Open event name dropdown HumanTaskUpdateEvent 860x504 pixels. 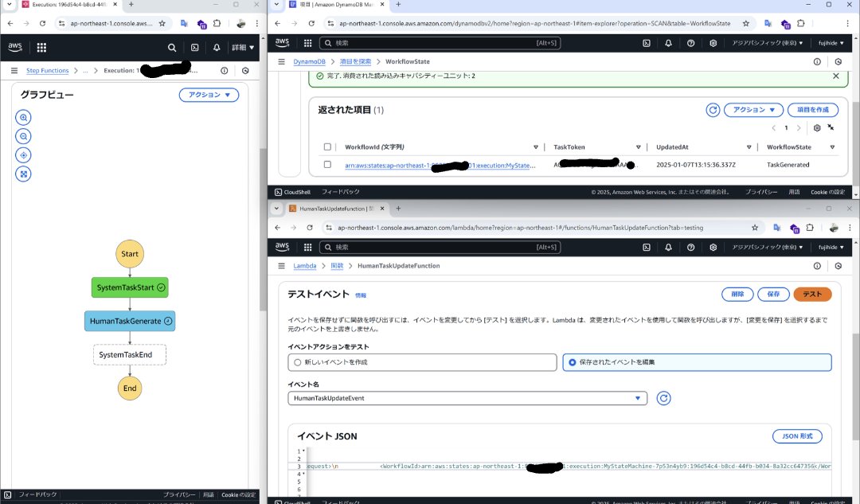(467, 398)
